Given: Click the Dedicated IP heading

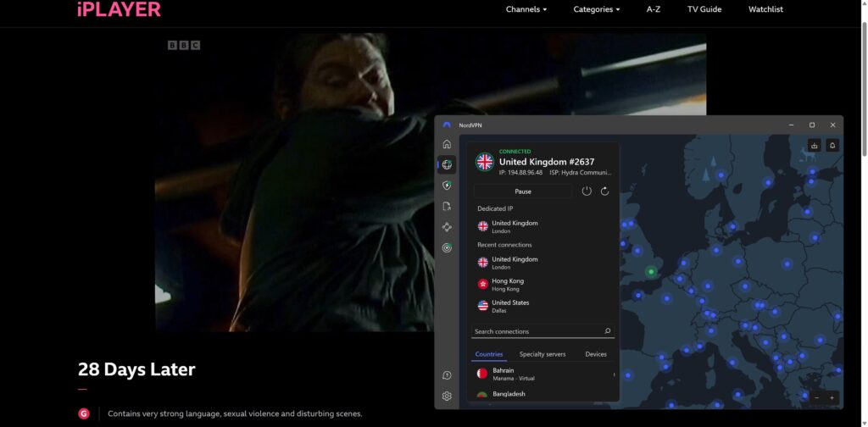Looking at the screenshot, I should point(495,208).
